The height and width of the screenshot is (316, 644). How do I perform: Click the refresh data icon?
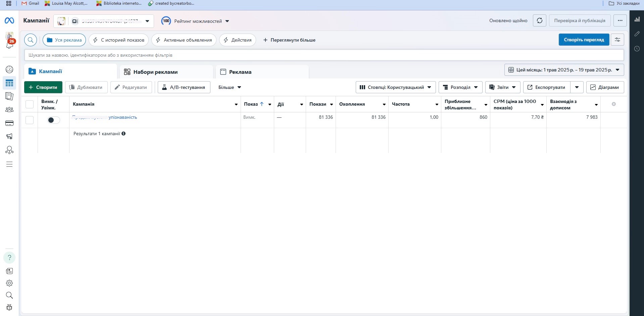540,20
